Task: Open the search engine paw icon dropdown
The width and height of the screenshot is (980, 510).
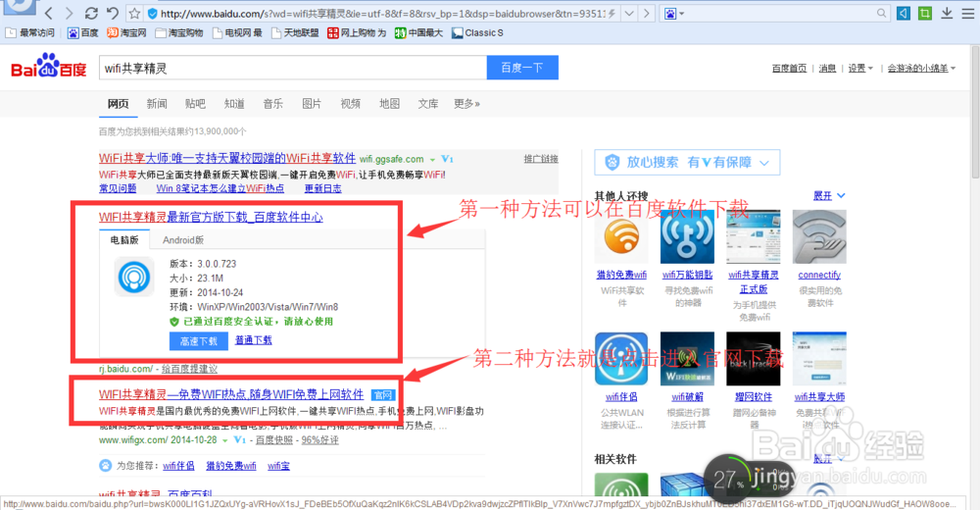Action: pos(674,13)
